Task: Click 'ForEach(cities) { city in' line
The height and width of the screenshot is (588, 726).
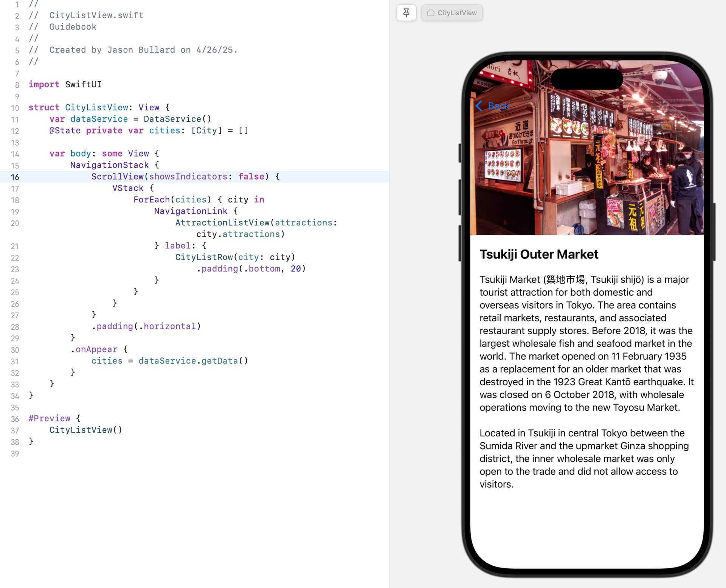Action: pos(199,200)
